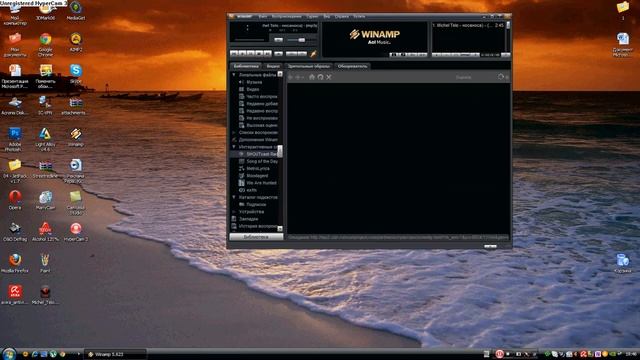Open the Help menu in Winamp
The height and width of the screenshot is (360, 640).
342,16
